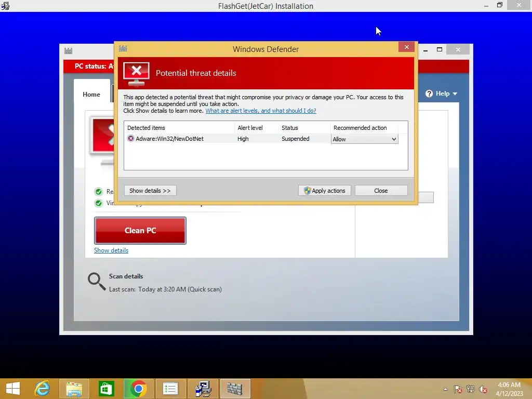Open File Explorer from the taskbar
The height and width of the screenshot is (399, 532).
click(x=74, y=389)
